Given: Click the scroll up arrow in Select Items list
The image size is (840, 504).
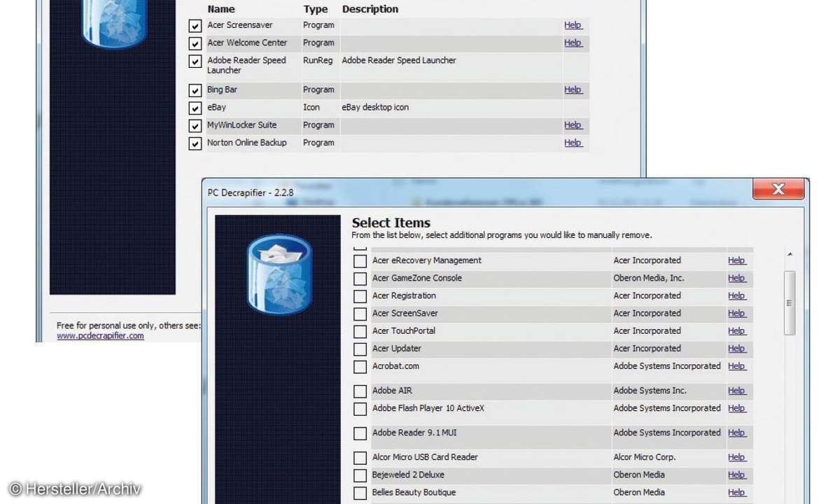Looking at the screenshot, I should (790, 255).
